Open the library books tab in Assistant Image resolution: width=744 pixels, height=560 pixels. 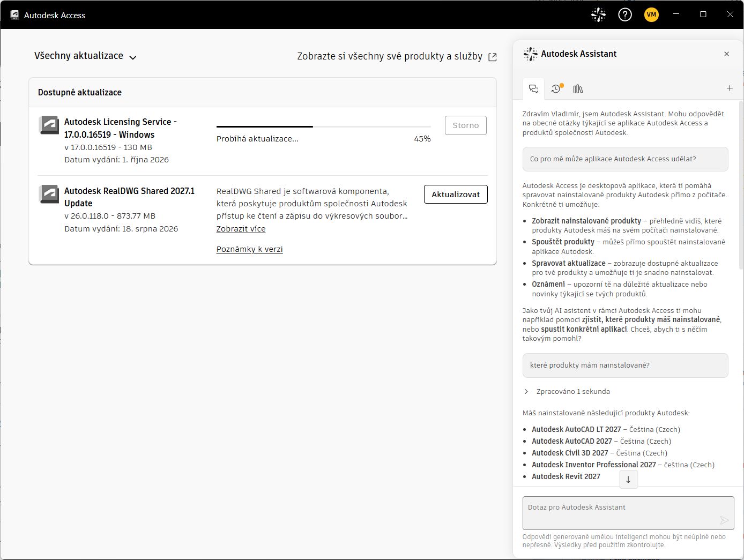point(578,89)
